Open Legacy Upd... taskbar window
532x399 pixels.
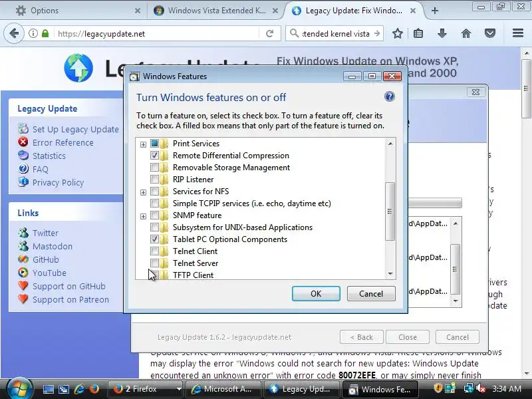(302, 389)
